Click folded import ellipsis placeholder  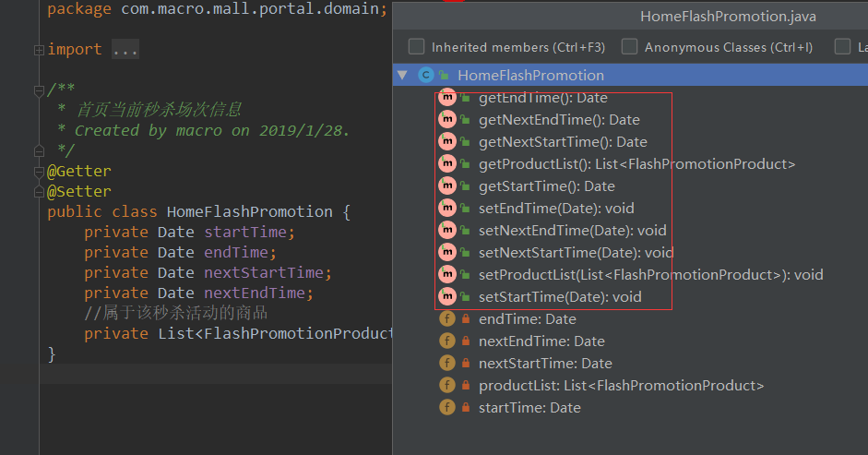(x=125, y=49)
